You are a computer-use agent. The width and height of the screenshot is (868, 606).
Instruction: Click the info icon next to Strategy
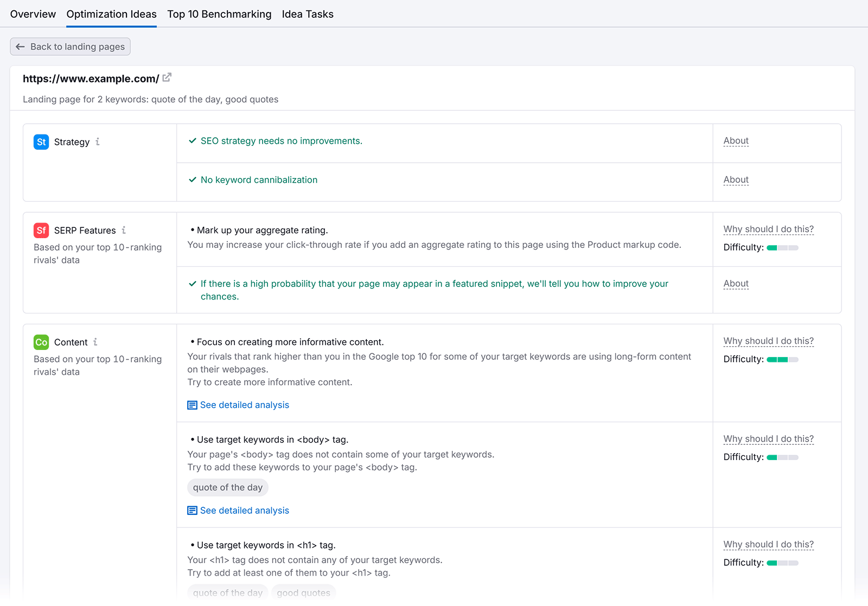tap(98, 142)
